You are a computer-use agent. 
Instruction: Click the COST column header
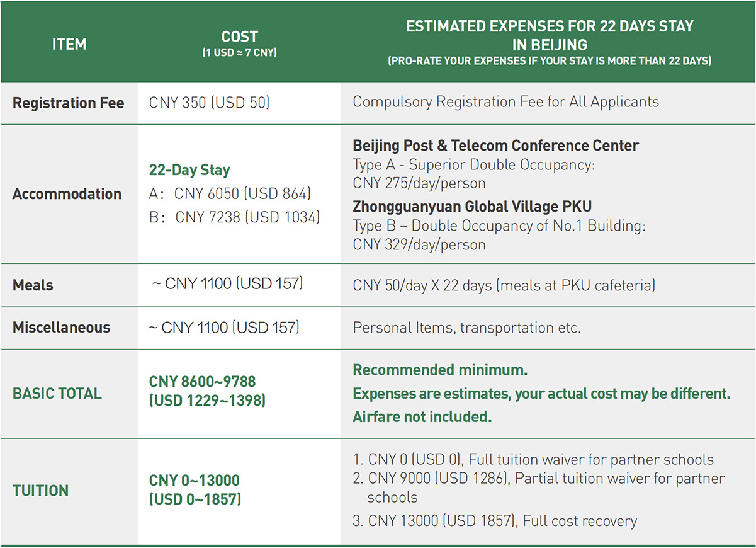coord(239,38)
